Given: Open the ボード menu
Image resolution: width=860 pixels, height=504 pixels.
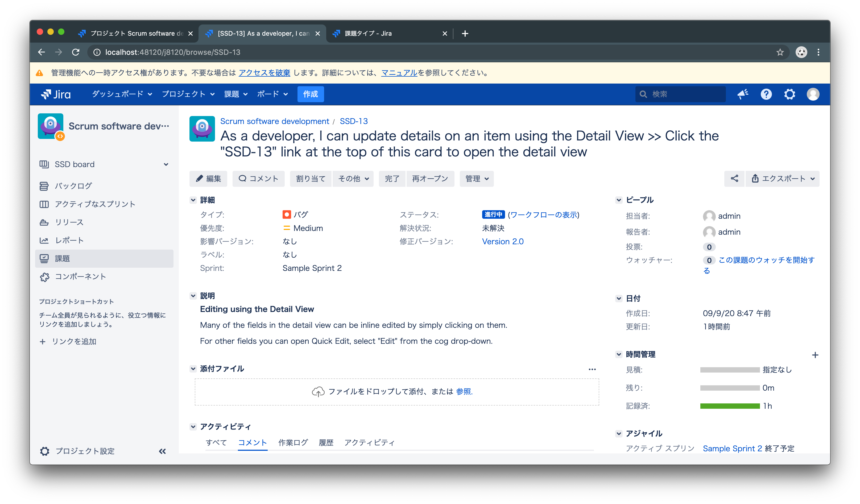Looking at the screenshot, I should click(x=272, y=94).
